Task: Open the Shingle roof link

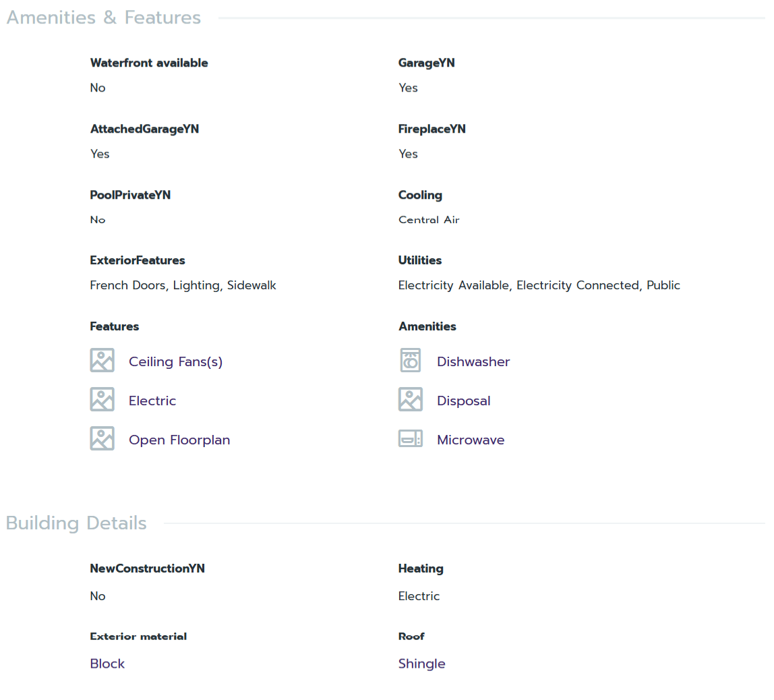Action: [421, 664]
